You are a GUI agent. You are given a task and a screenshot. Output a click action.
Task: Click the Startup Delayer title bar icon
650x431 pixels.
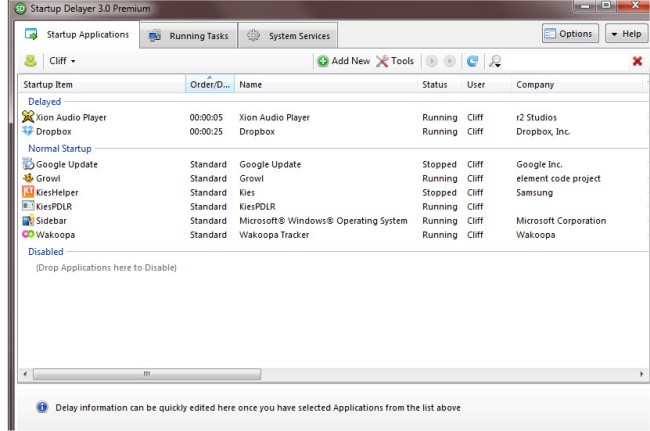click(x=20, y=8)
